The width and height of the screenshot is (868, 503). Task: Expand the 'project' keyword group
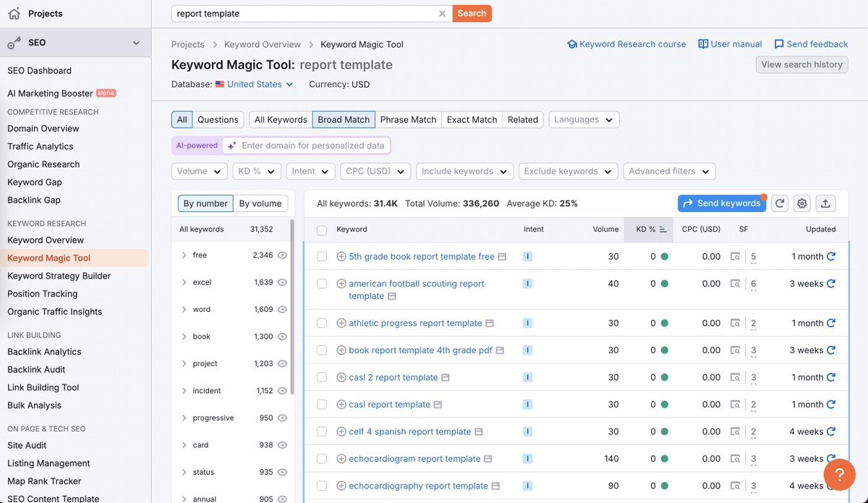coord(184,363)
